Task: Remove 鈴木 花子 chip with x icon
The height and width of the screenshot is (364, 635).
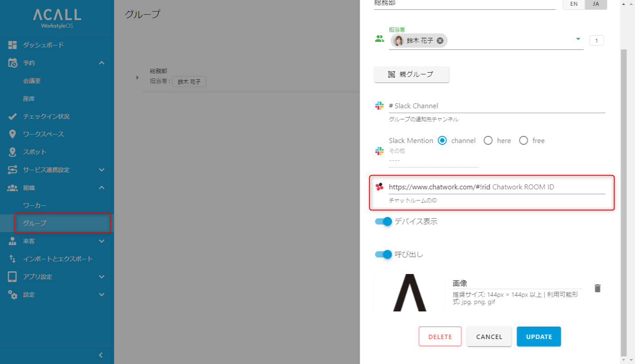Action: coord(440,41)
